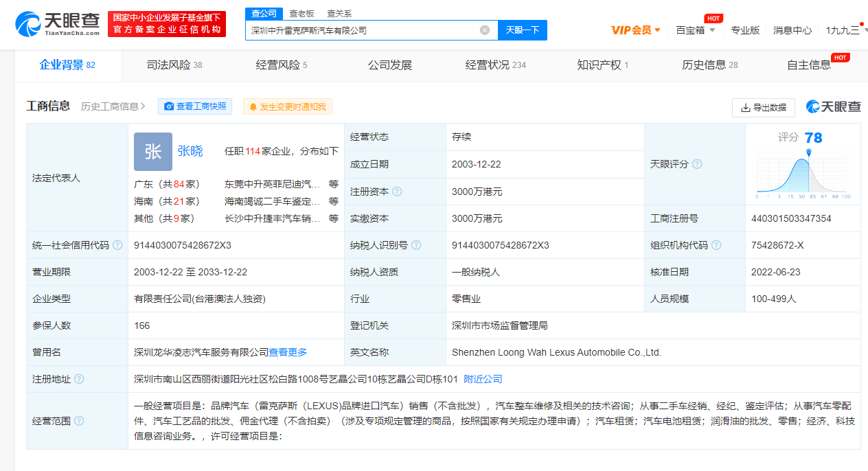Screen dimensions: 868x471
Task: Click the 张 avatar thumbnail
Action: coord(153,151)
